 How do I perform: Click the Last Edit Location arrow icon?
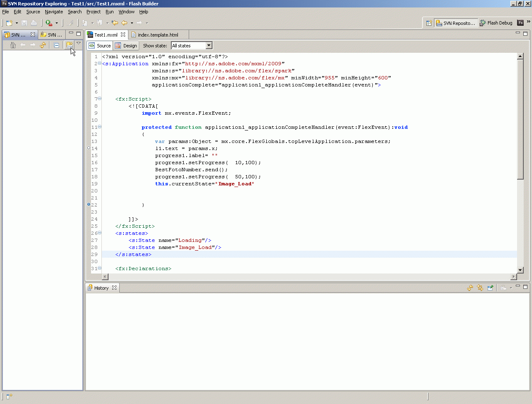click(115, 23)
